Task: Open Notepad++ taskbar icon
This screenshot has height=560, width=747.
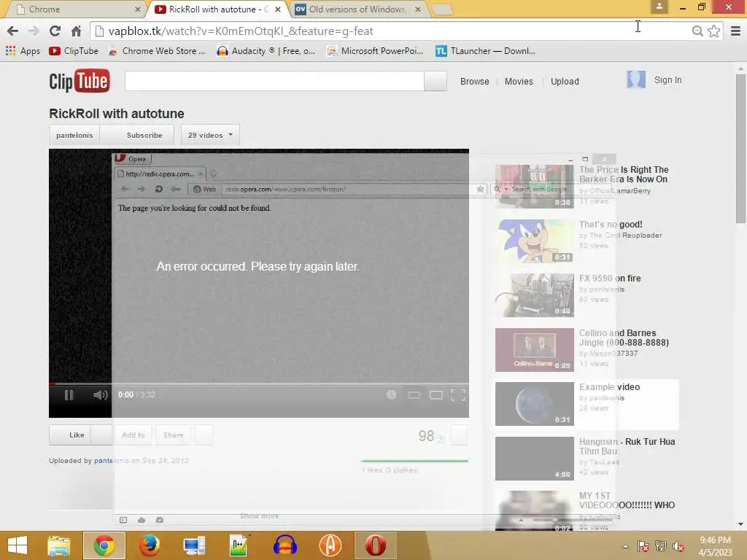Action: pyautogui.click(x=239, y=545)
